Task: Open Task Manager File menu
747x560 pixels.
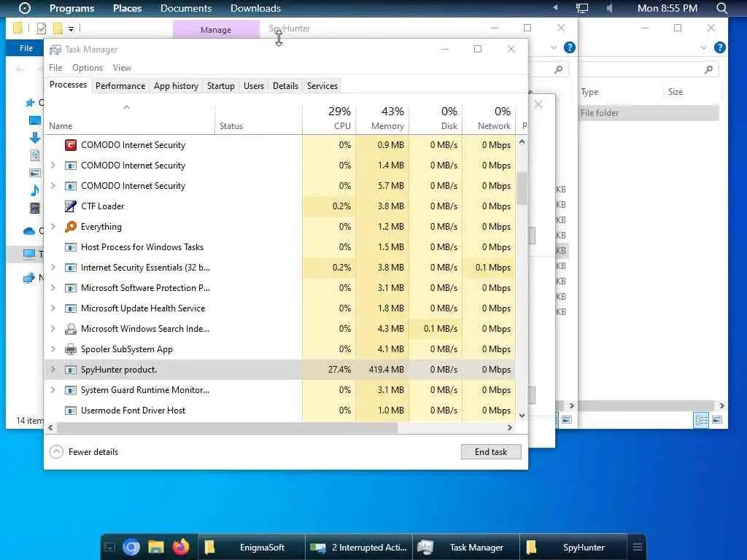Action: pyautogui.click(x=55, y=68)
